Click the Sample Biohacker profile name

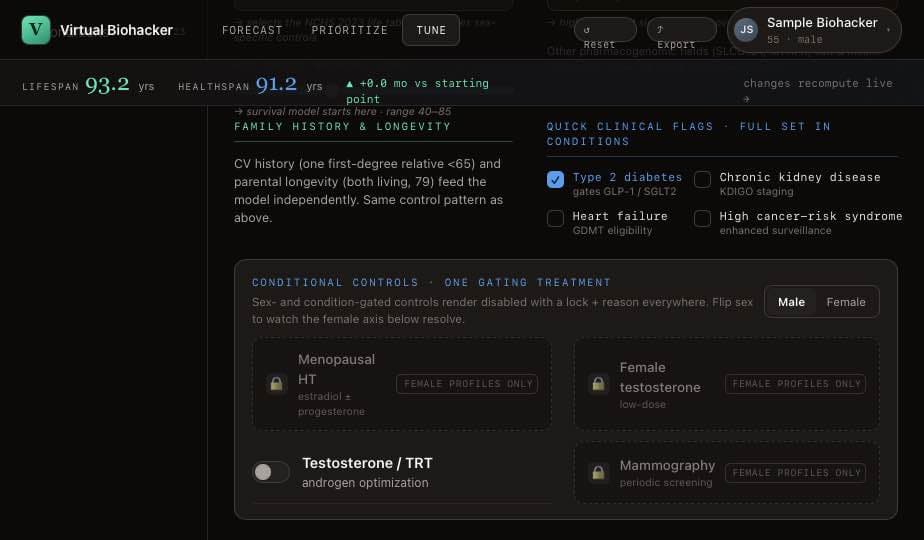(x=822, y=23)
